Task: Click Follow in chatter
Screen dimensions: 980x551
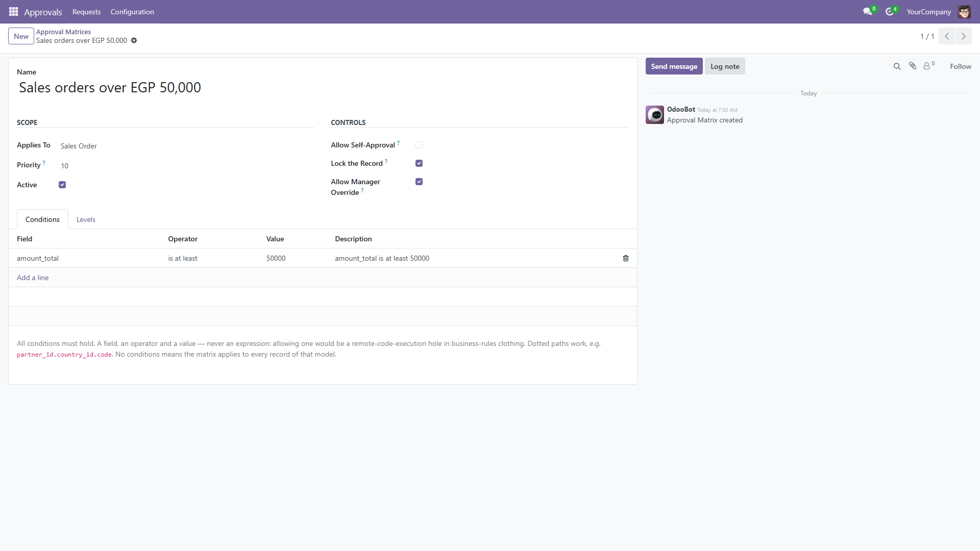Action: click(x=960, y=66)
